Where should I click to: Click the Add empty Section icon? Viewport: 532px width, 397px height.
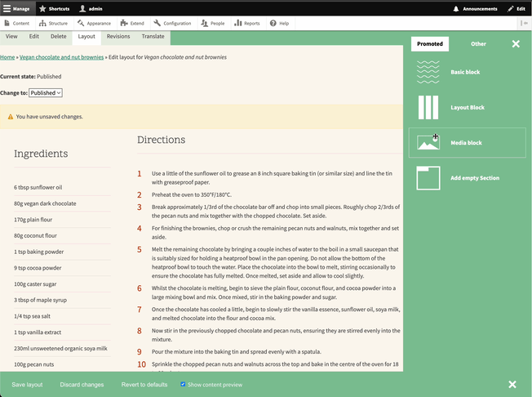tap(428, 178)
